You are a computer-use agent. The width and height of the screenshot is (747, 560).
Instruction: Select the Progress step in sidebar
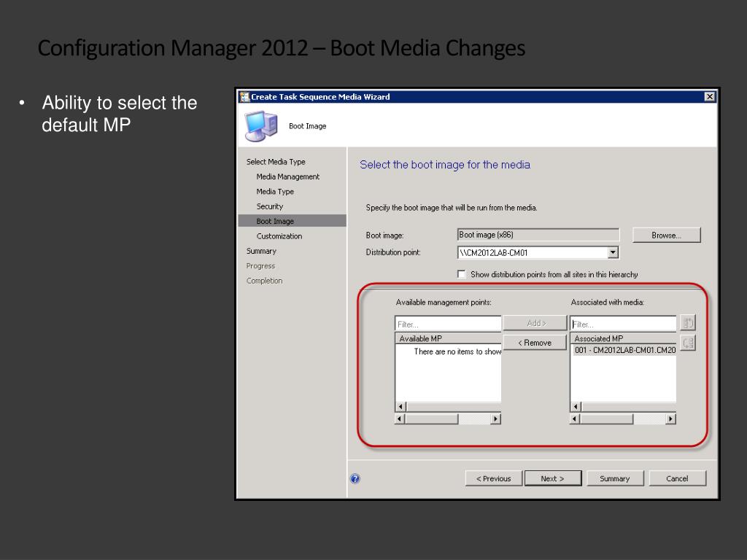(260, 265)
